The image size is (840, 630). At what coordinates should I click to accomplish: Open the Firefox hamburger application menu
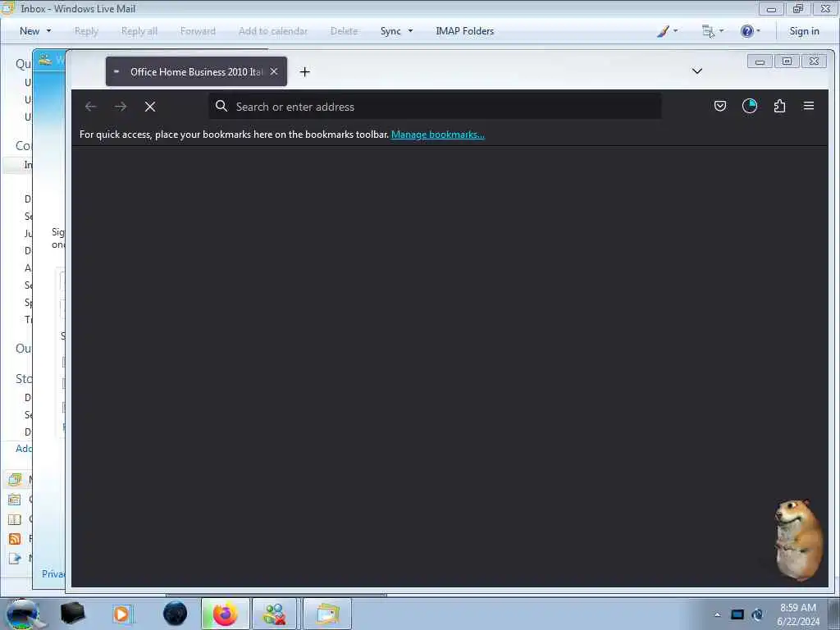(808, 106)
